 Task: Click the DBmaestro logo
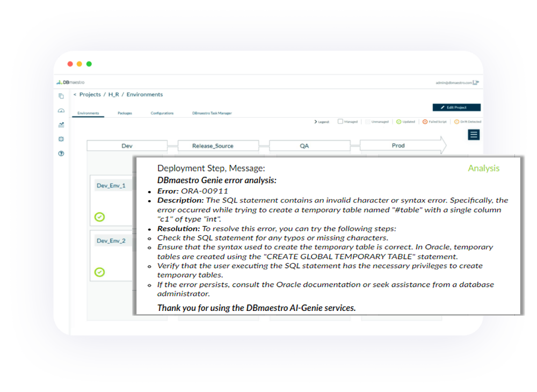point(70,83)
